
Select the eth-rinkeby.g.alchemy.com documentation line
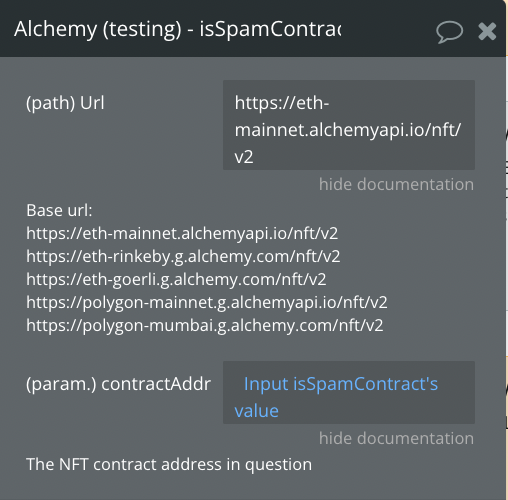click(x=183, y=256)
